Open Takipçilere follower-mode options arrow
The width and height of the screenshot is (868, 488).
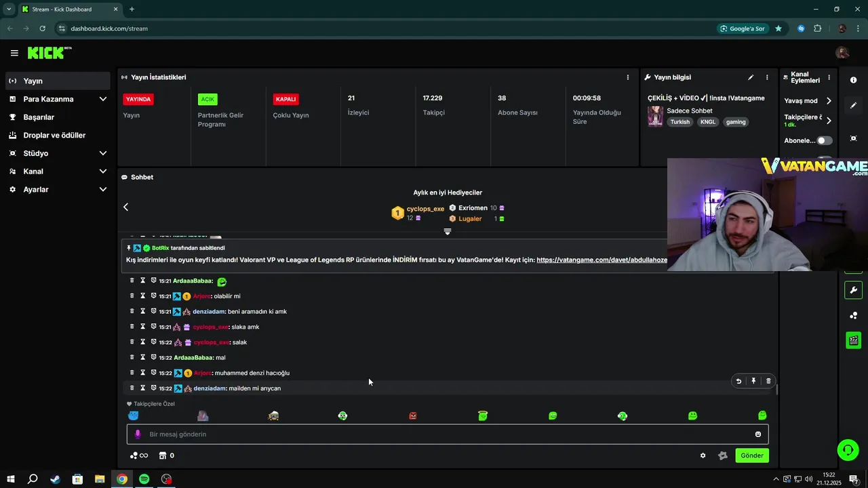pos(829,121)
